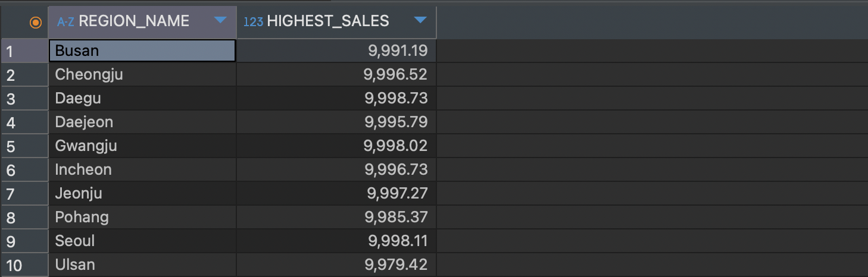This screenshot has width=868, height=277.
Task: Click the Busan cell
Action: [142, 51]
